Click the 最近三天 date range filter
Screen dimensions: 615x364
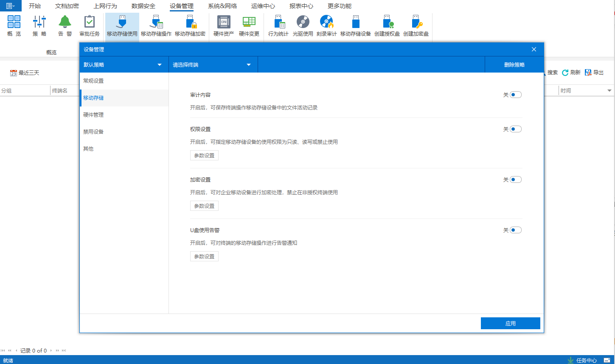(25, 73)
